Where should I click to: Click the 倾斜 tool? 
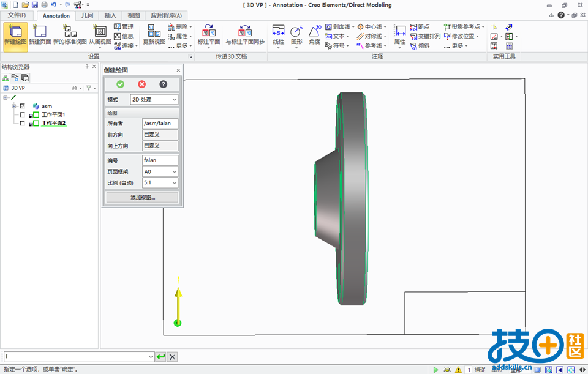pyautogui.click(x=420, y=45)
